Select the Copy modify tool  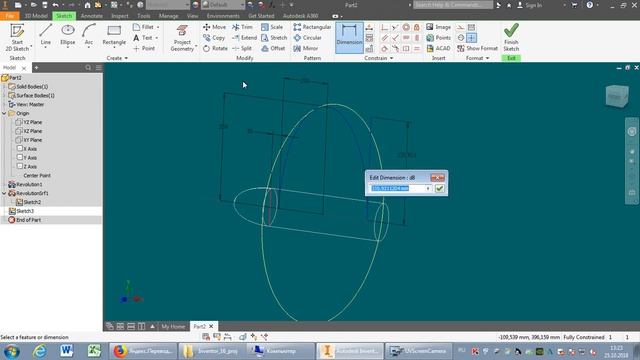coord(214,38)
